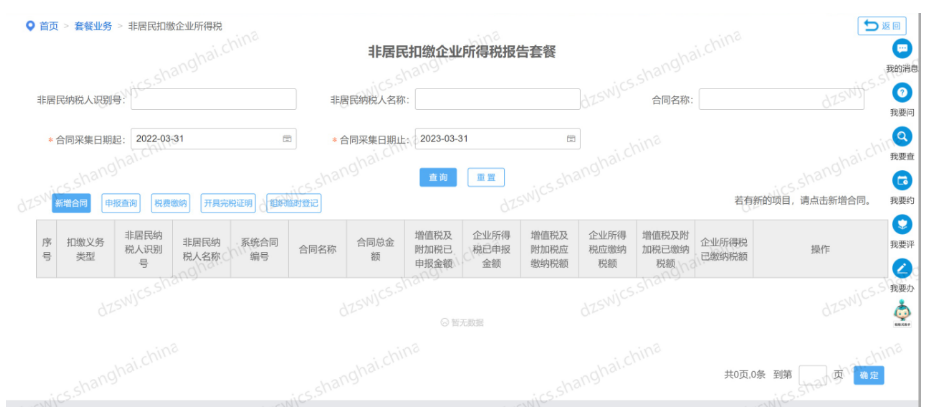
Task: Click 非居民纳税人识别号 table column header
Action: coord(144,249)
